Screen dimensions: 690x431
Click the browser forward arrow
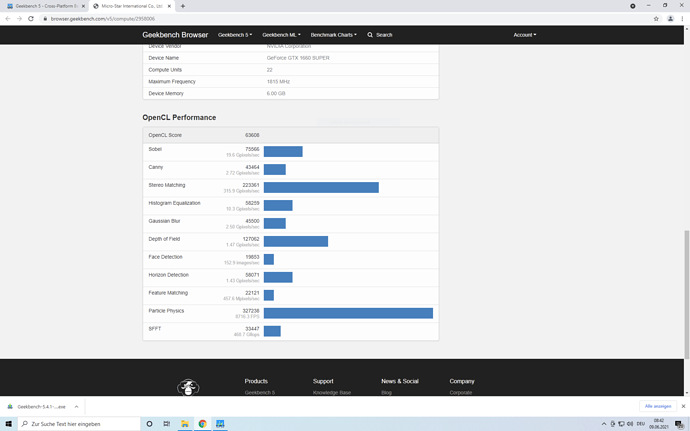[19, 18]
